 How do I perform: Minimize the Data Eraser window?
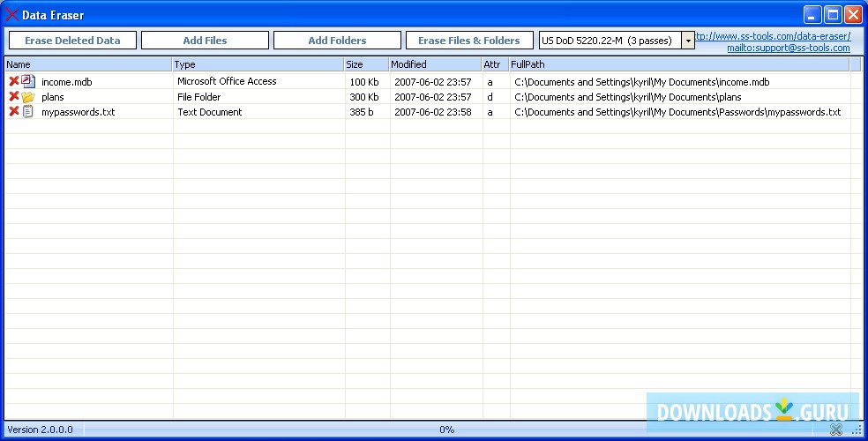point(812,14)
